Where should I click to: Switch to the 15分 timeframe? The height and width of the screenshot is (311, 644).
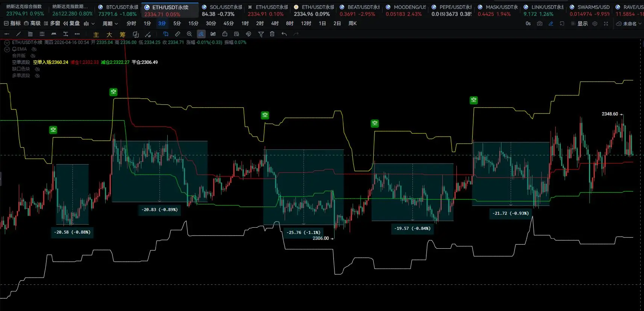point(193,24)
